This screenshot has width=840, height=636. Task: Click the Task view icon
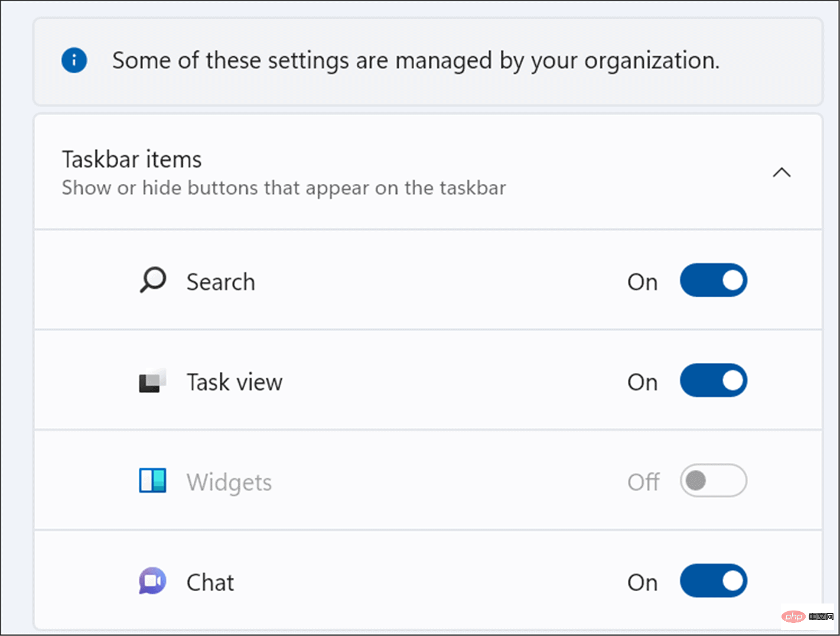pos(152,381)
